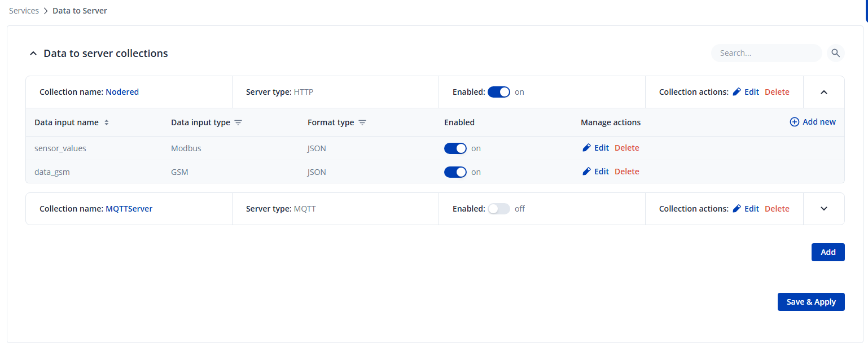Click GSM data input type cell
Image resolution: width=868 pixels, height=347 pixels.
click(x=179, y=172)
